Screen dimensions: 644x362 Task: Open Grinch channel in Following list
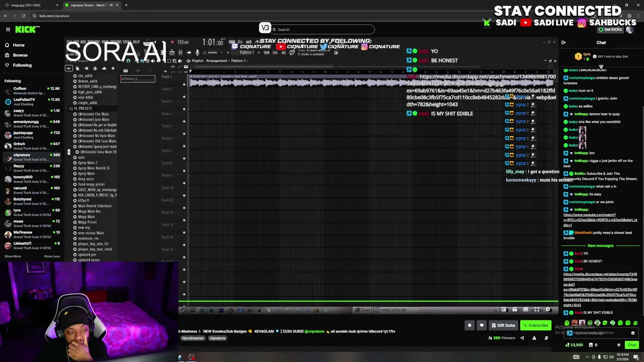(31, 146)
